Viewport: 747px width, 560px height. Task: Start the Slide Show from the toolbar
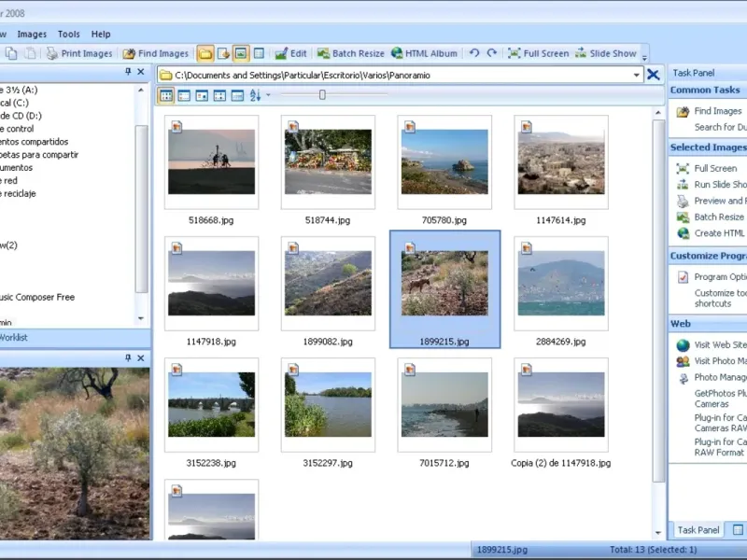coord(606,53)
